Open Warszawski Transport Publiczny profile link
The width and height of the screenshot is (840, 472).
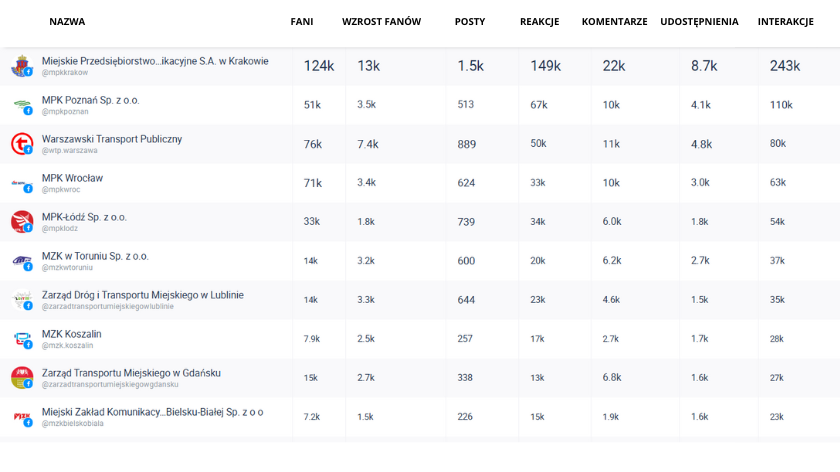coord(112,139)
